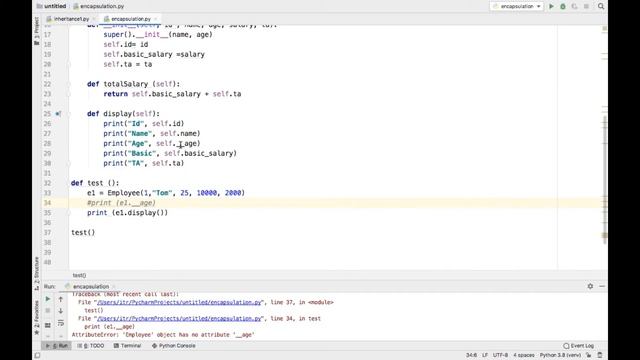Click the stop icon in Run panel
This screenshot has height=360, width=640.
[48, 311]
